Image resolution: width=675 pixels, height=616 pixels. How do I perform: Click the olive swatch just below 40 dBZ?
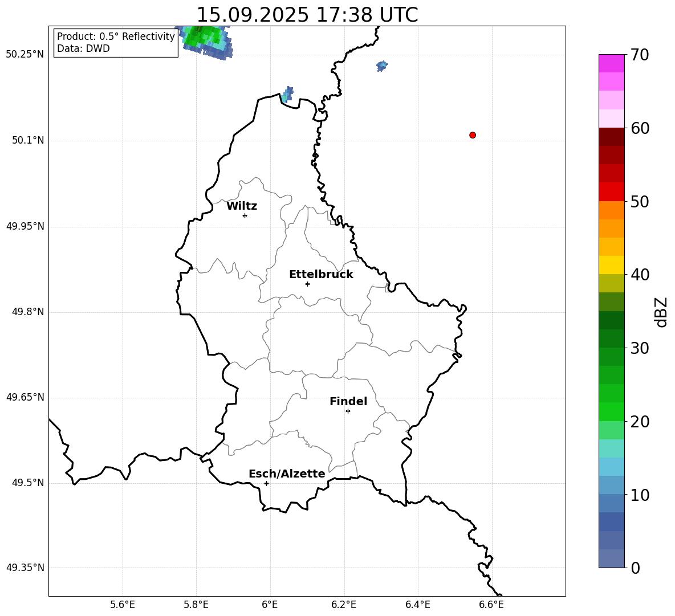tap(611, 283)
